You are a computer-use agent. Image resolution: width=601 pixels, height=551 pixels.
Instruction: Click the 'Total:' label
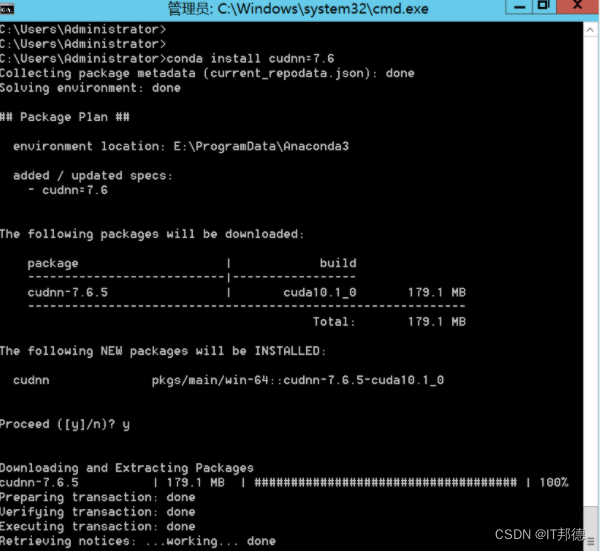(x=334, y=322)
